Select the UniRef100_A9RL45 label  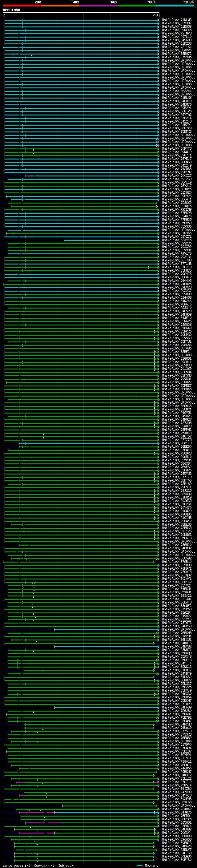click(177, 30)
